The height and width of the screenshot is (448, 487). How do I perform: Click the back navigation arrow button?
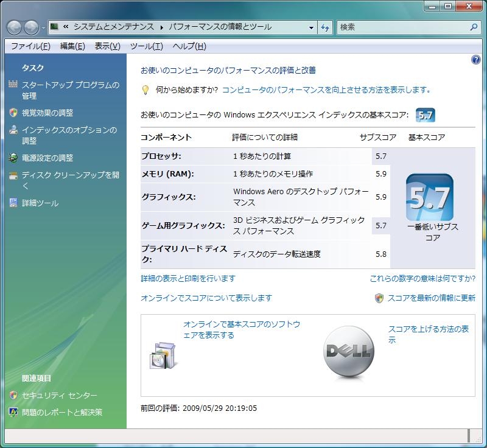pyautogui.click(x=15, y=27)
